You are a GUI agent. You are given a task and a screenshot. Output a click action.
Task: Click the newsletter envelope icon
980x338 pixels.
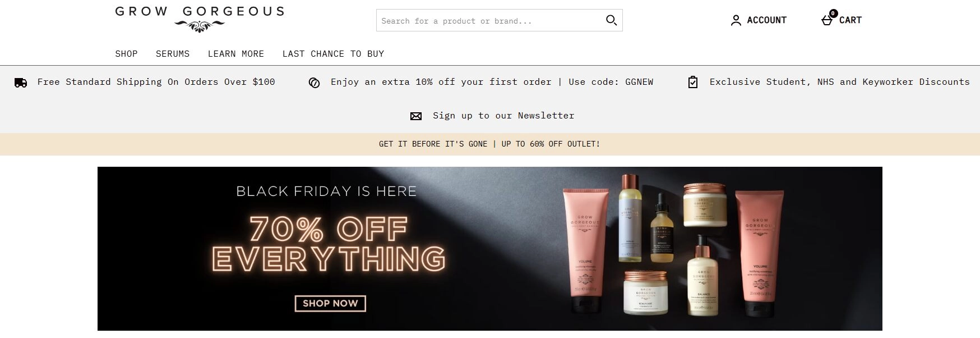click(416, 116)
